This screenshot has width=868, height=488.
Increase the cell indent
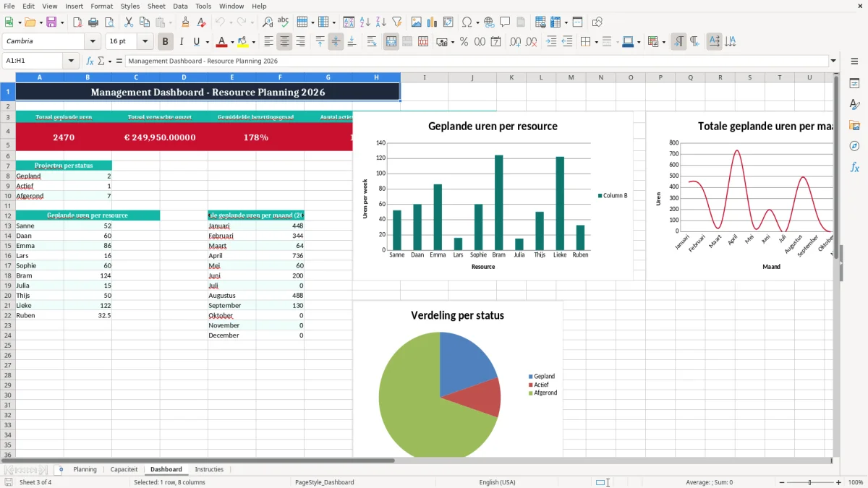551,42
